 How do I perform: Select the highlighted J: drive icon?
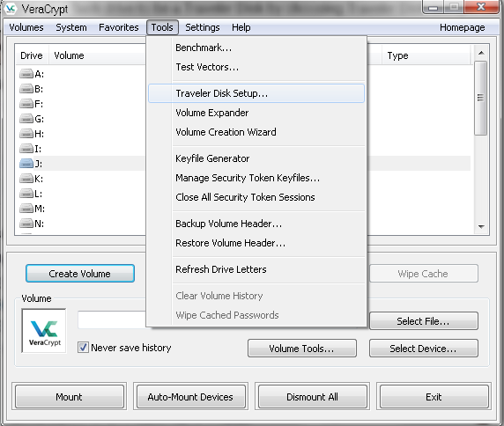tap(26, 164)
